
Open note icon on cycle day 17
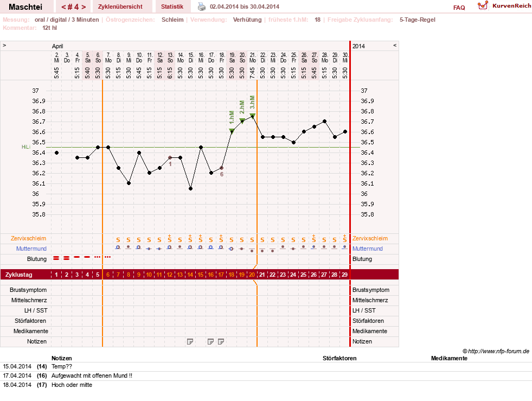(x=221, y=341)
